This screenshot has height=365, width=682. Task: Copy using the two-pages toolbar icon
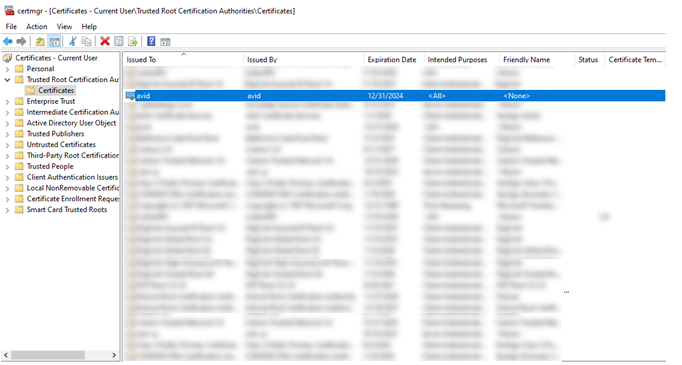coord(87,42)
